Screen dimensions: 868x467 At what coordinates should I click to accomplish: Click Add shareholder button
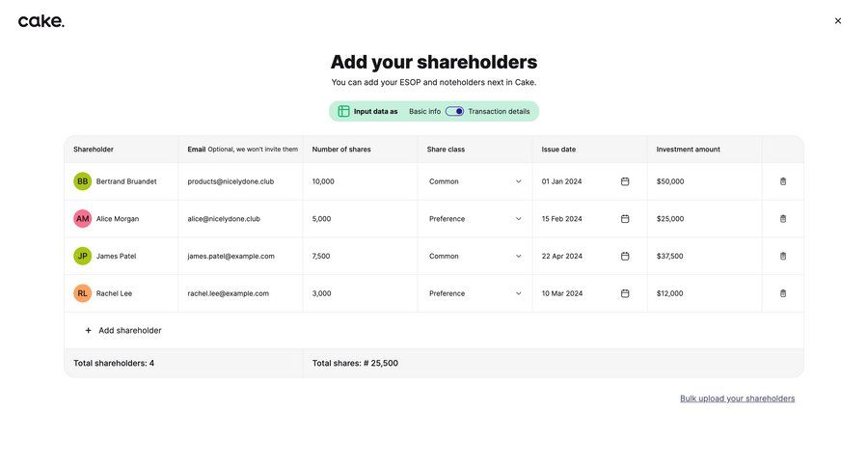122,330
